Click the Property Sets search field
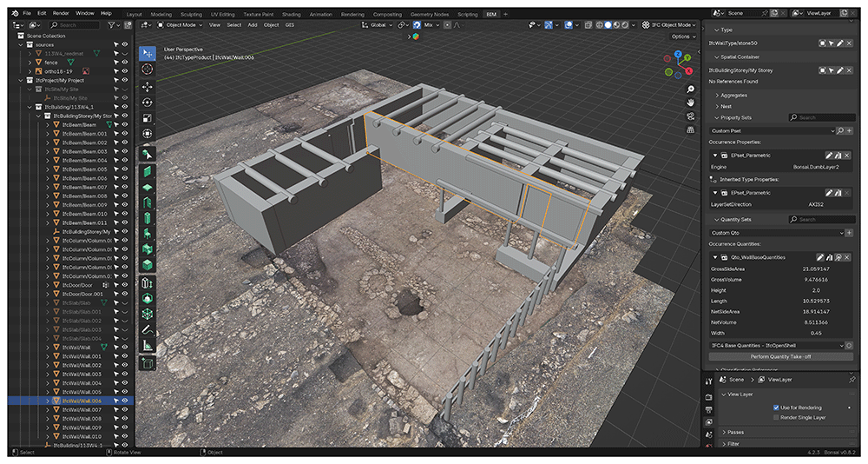This screenshot has width=868, height=464. coord(821,117)
